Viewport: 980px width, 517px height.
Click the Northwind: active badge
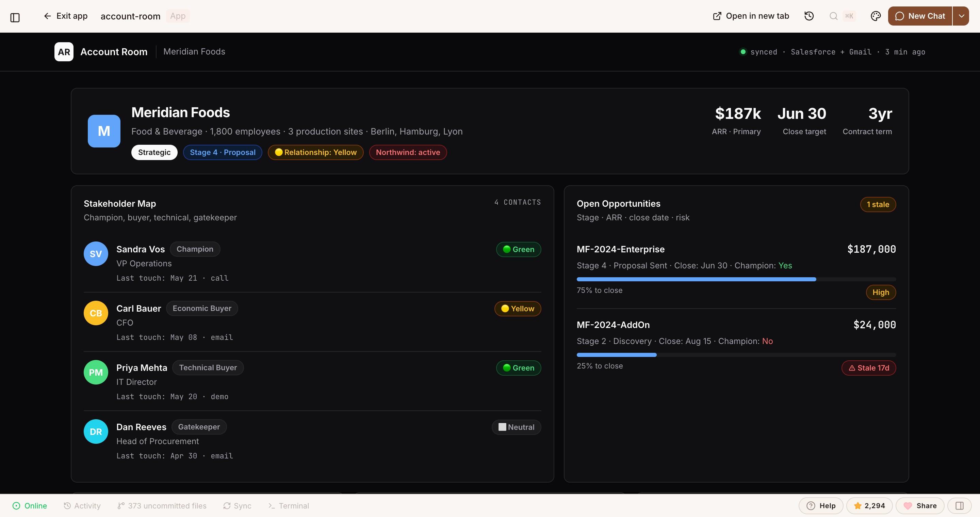(408, 152)
